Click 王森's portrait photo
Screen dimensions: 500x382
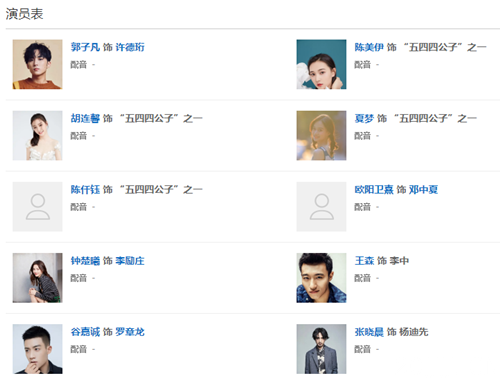(321, 278)
